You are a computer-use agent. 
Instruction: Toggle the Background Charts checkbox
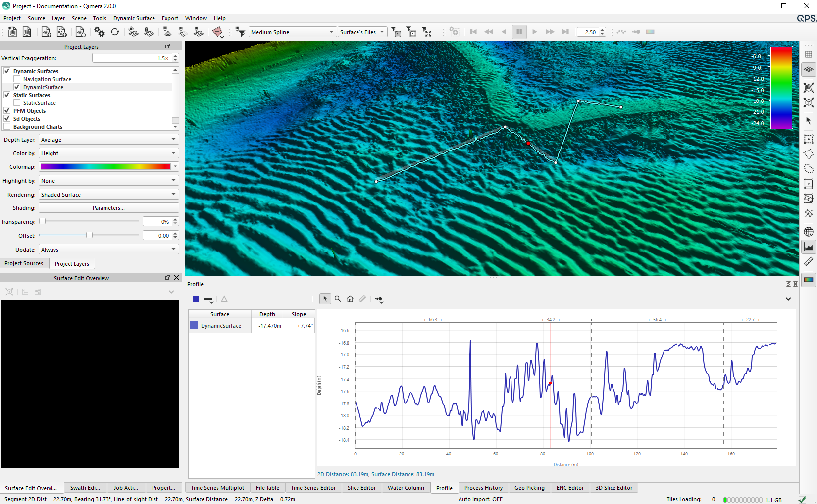(x=7, y=127)
